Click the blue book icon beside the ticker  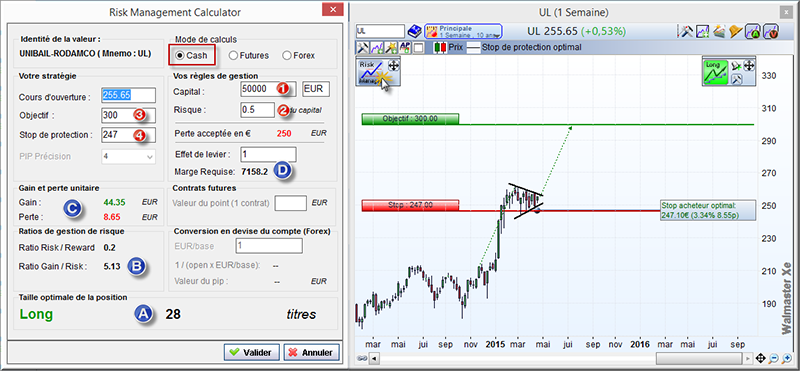click(x=415, y=32)
